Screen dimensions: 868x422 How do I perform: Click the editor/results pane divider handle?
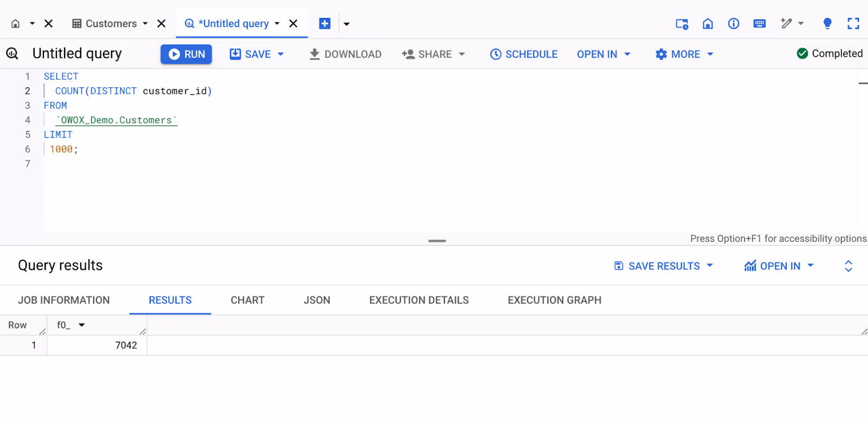pyautogui.click(x=437, y=241)
